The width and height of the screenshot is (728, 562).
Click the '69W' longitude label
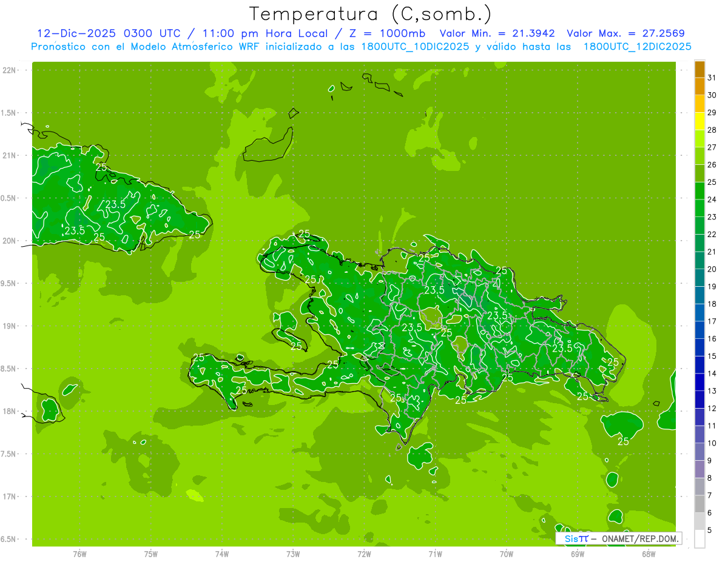click(x=578, y=554)
